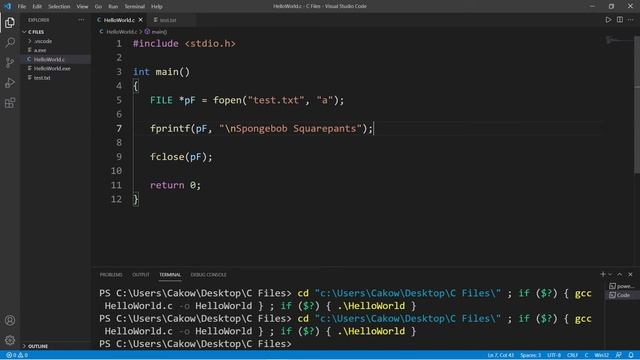Open notifications bell in status bar
This screenshot has width=640, height=360.
pyautogui.click(x=631, y=355)
